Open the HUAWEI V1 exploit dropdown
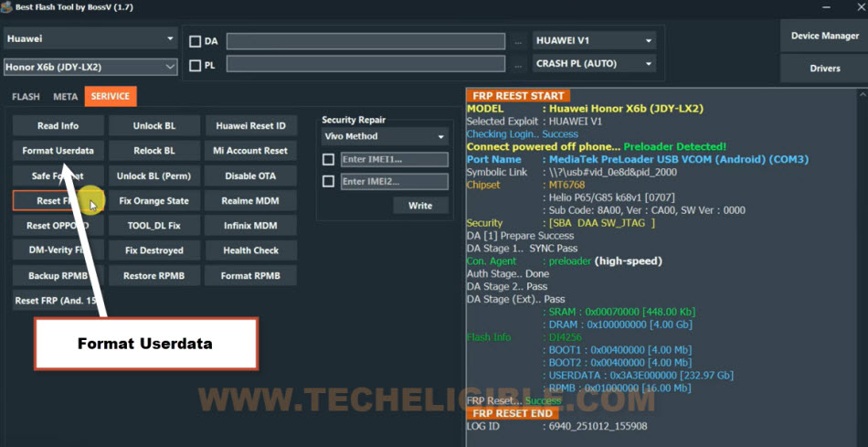This screenshot has width=868, height=447. tap(594, 40)
